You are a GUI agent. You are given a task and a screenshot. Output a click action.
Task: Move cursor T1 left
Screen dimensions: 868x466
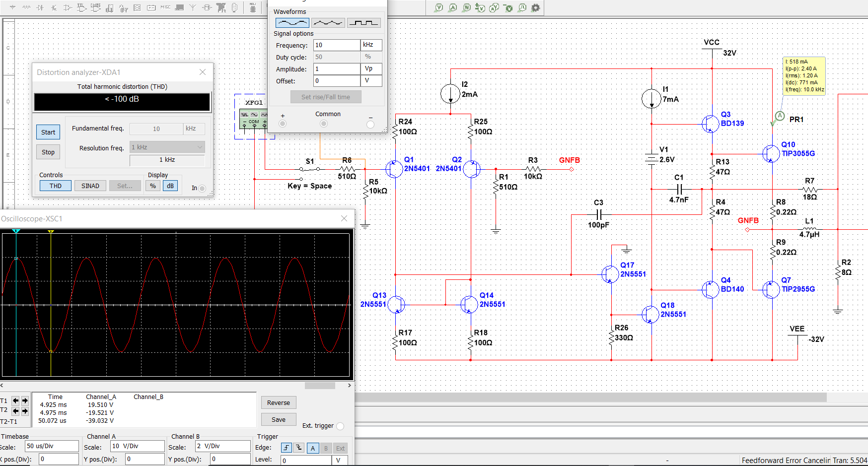tap(15, 400)
